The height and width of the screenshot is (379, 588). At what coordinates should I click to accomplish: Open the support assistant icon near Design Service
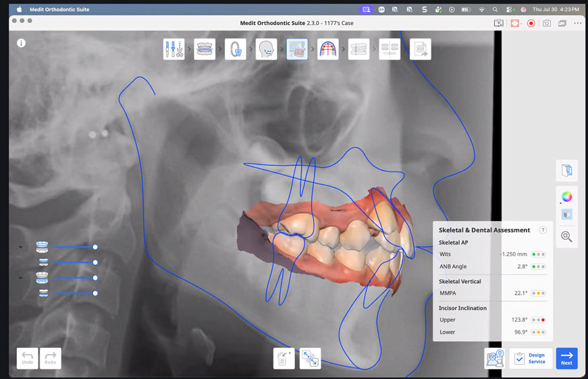pos(495,358)
